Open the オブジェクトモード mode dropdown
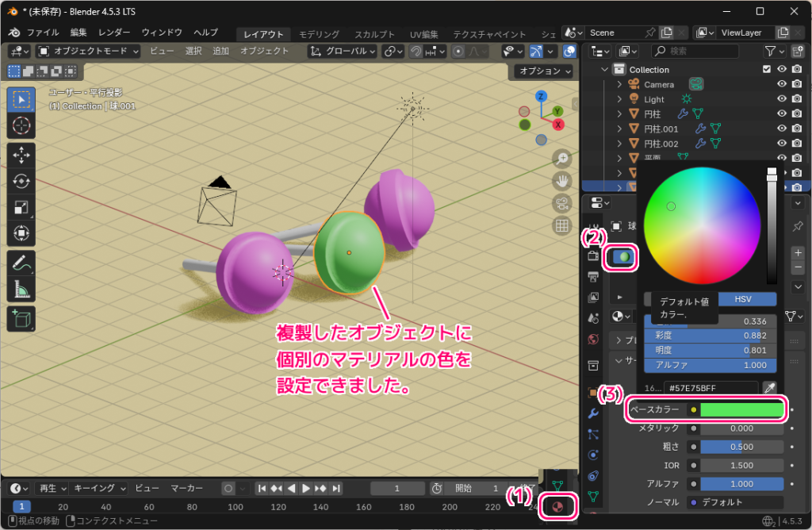This screenshot has height=530, width=812. tap(87, 50)
